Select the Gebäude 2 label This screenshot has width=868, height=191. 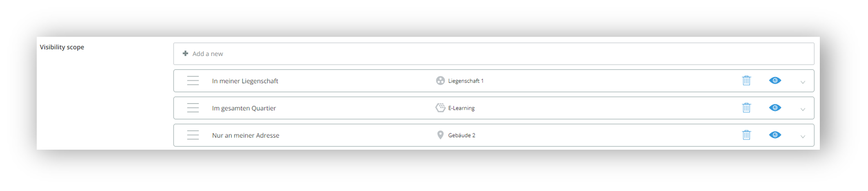point(462,135)
